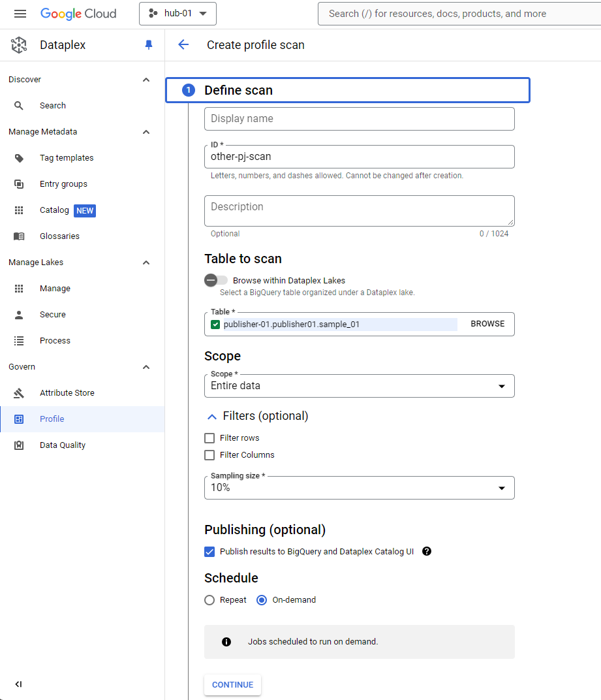Click the Secure person icon

tap(19, 315)
